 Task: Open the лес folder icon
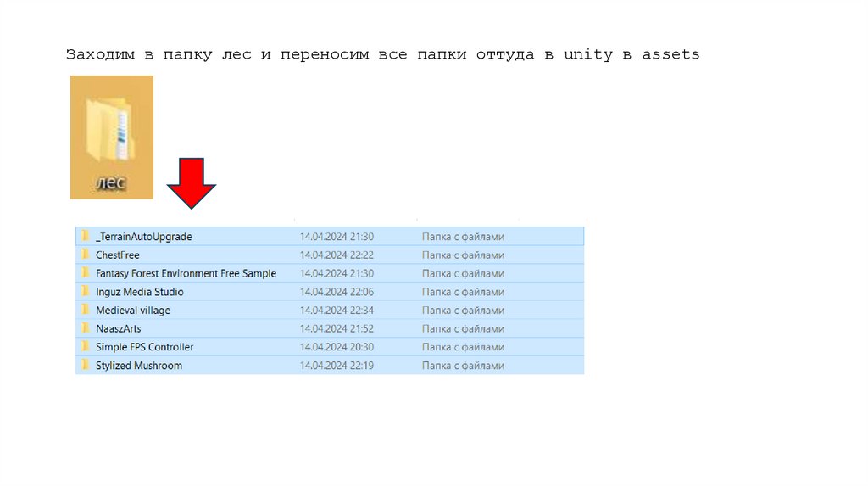tap(111, 130)
